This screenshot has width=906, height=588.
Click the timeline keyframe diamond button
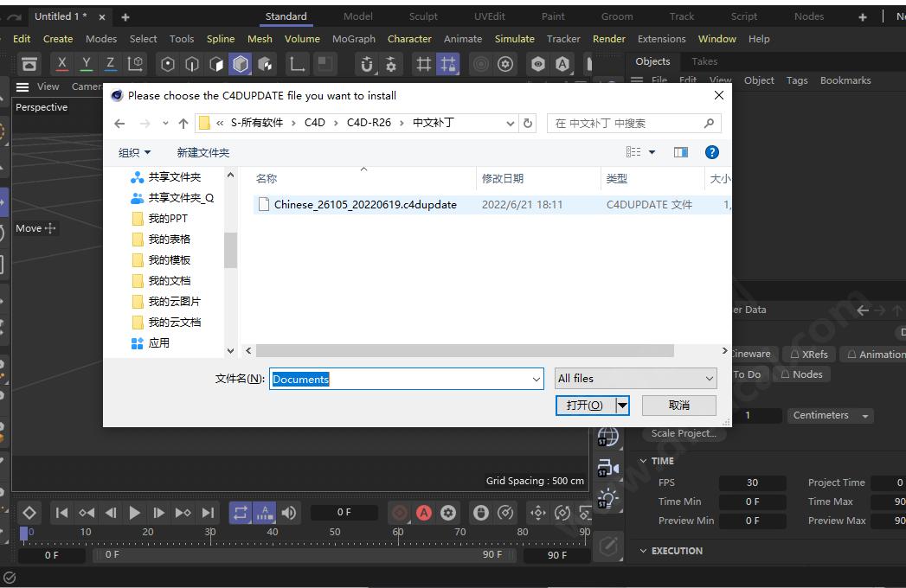coord(29,512)
